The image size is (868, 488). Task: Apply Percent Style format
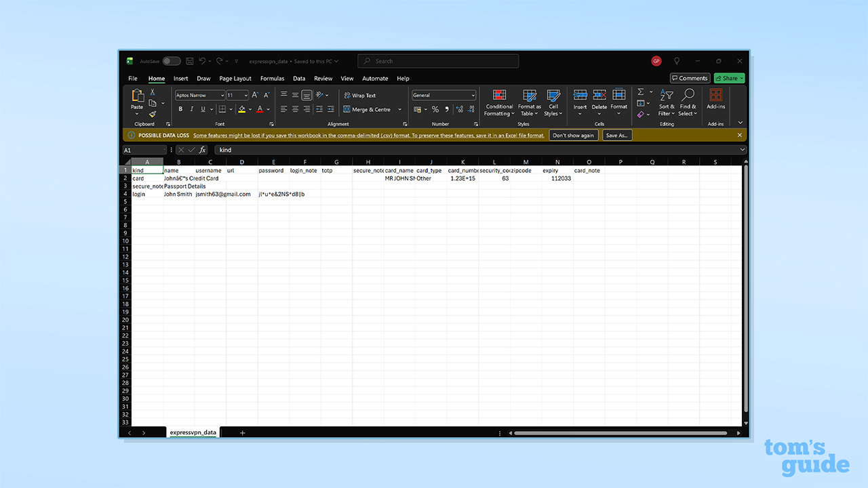[435, 109]
